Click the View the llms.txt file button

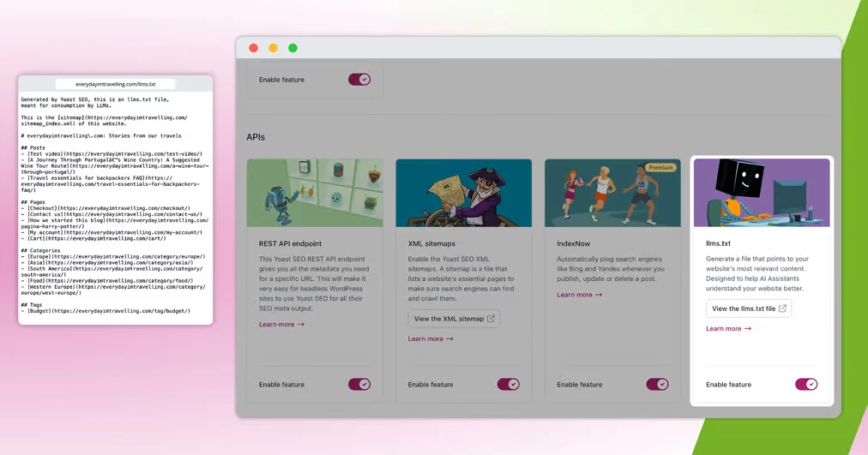[749, 308]
